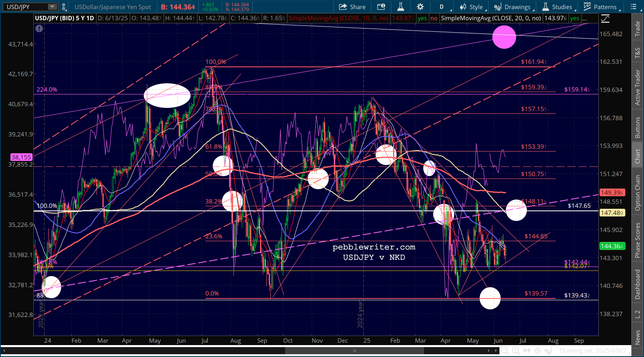Click the $139.57 Fibonacci level label

[x=536, y=294]
